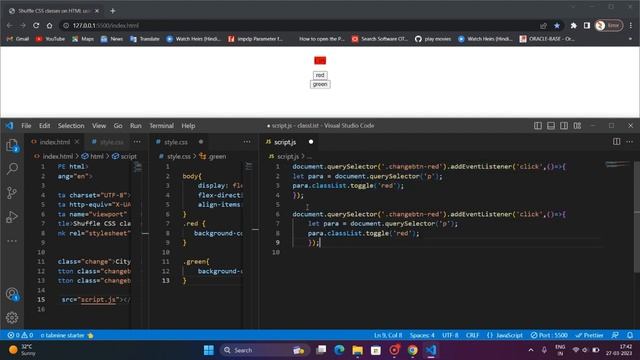Click the html breadcrumb in index.html
The width and height of the screenshot is (640, 360).
click(93, 156)
